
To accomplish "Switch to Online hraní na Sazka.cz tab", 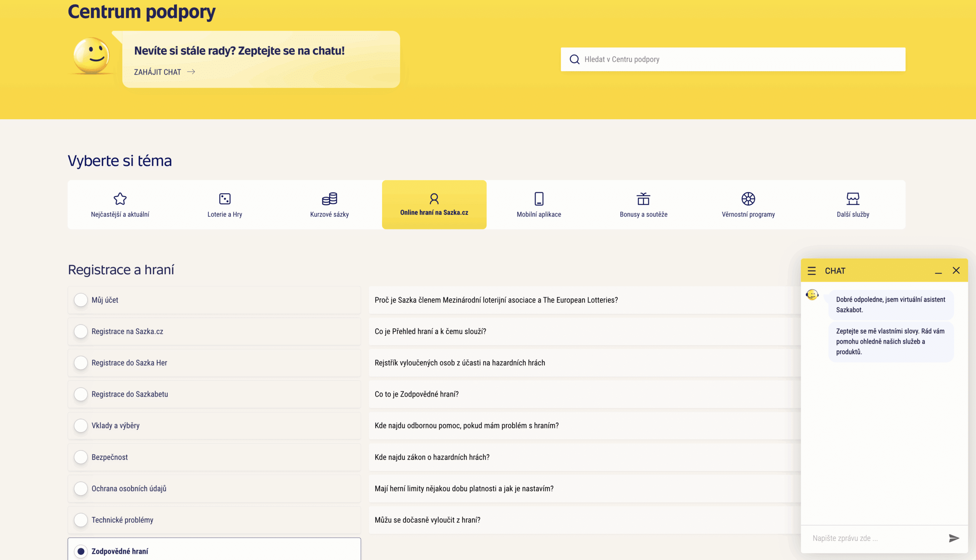I will pyautogui.click(x=434, y=205).
